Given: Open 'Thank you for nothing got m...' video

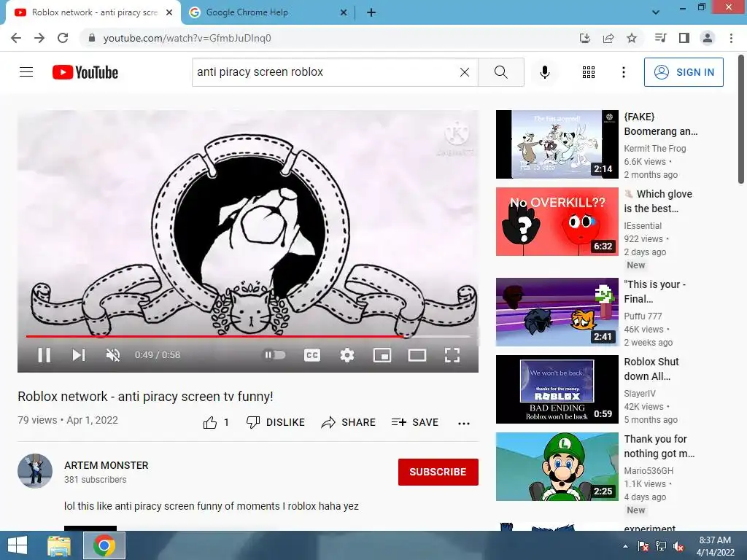Looking at the screenshot, I should (557, 467).
